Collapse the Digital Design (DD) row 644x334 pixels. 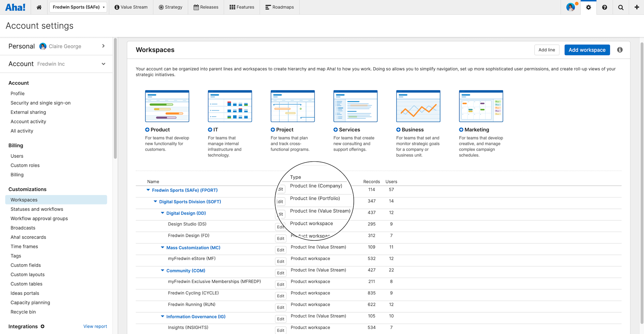[x=162, y=213]
